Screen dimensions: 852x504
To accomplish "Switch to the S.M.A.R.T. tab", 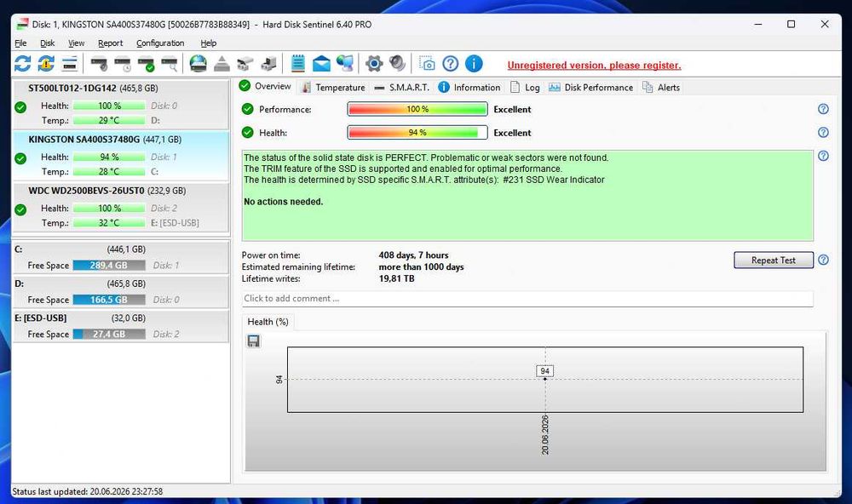I will pyautogui.click(x=402, y=88).
